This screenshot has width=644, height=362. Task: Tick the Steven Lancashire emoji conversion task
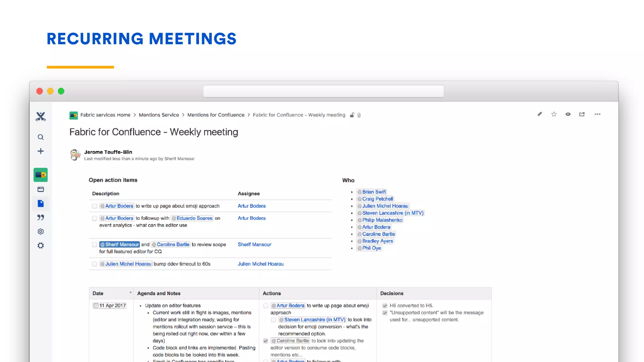tap(273, 320)
